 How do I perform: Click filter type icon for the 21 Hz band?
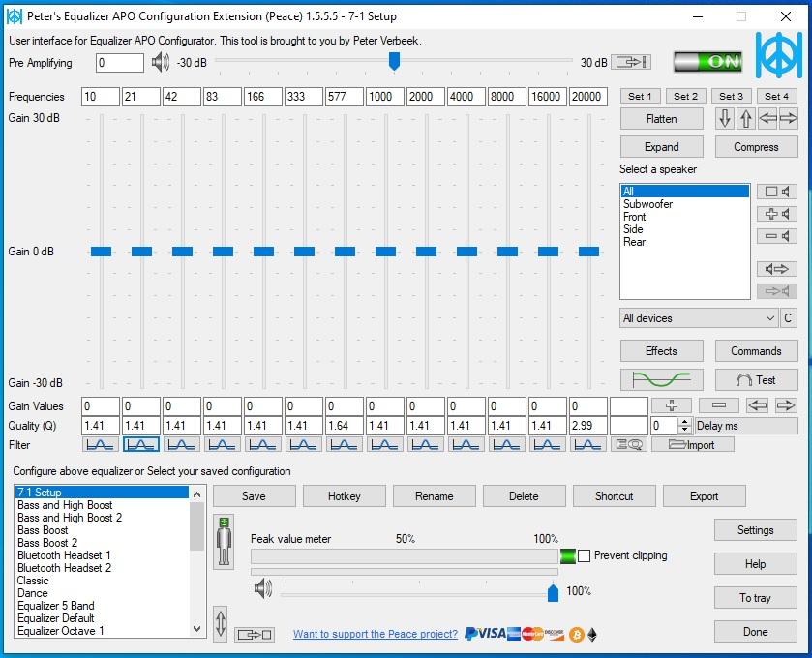coord(141,444)
